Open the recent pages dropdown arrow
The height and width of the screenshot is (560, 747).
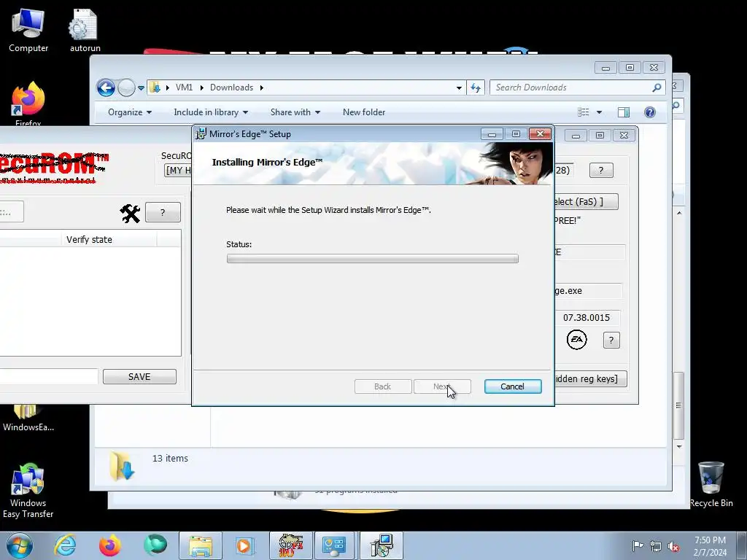tap(141, 88)
